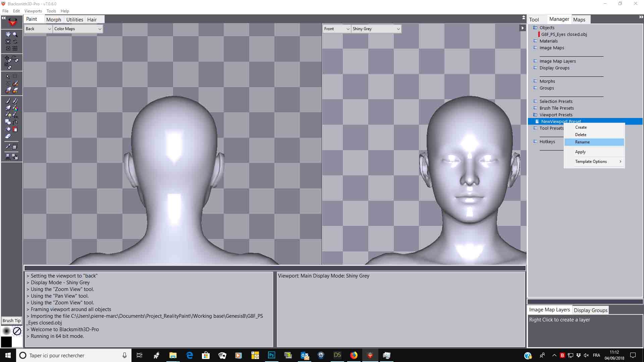This screenshot has height=362, width=644.
Task: Select the eyedropper tool
Action: point(8,147)
